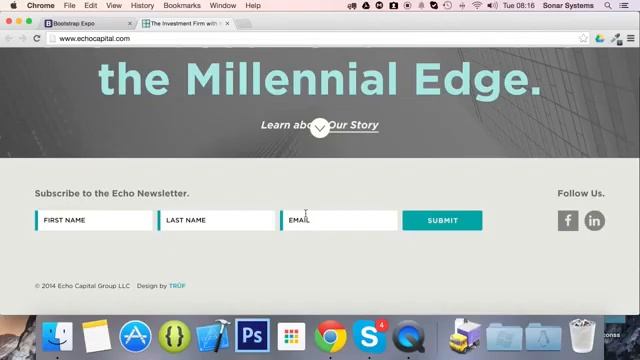Viewport: 640px width, 360px height.
Task: Focus the Email field
Action: coord(339,220)
